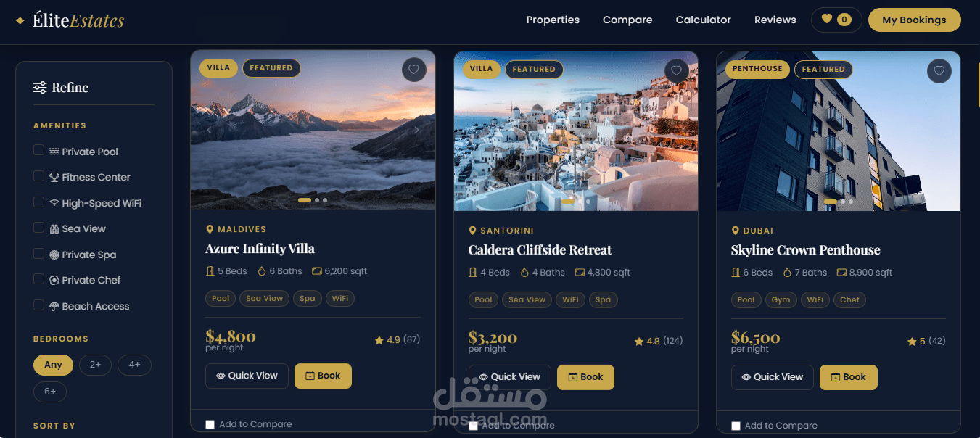
Task: Click the Refine filter sliders icon
Action: click(x=40, y=88)
